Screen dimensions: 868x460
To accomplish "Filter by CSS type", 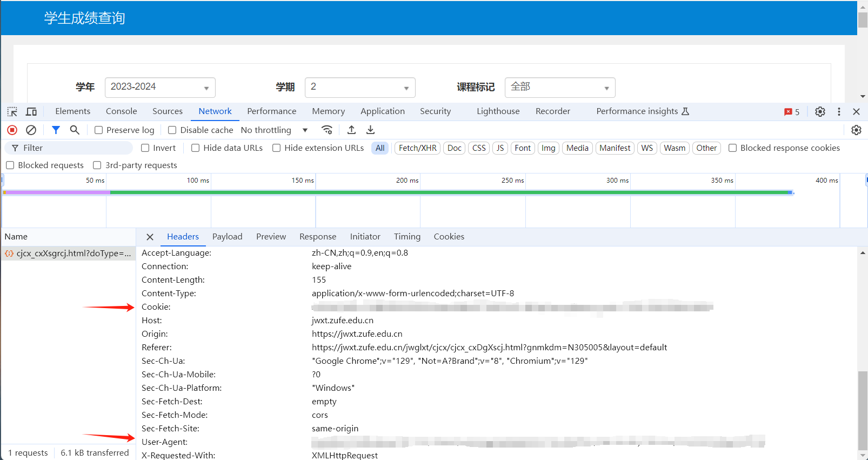I will (479, 148).
